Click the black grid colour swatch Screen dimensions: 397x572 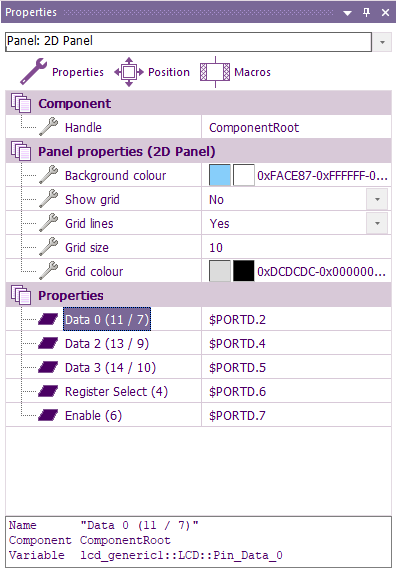click(x=243, y=271)
